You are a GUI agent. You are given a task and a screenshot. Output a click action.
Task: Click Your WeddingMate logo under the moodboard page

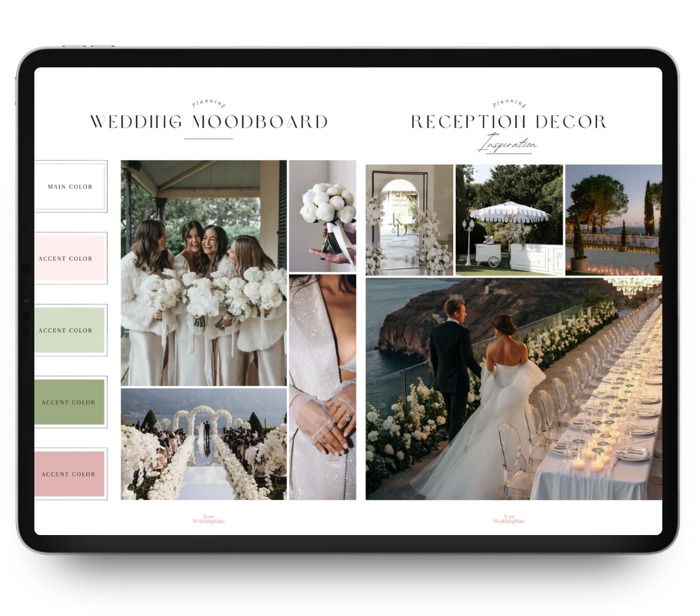click(209, 519)
